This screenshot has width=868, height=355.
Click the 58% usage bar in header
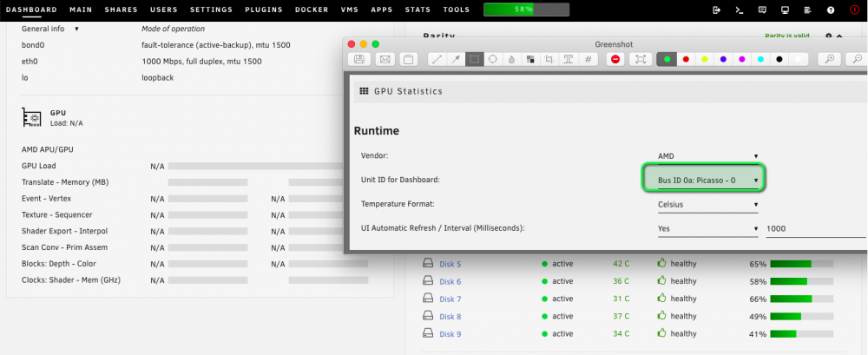point(526,10)
